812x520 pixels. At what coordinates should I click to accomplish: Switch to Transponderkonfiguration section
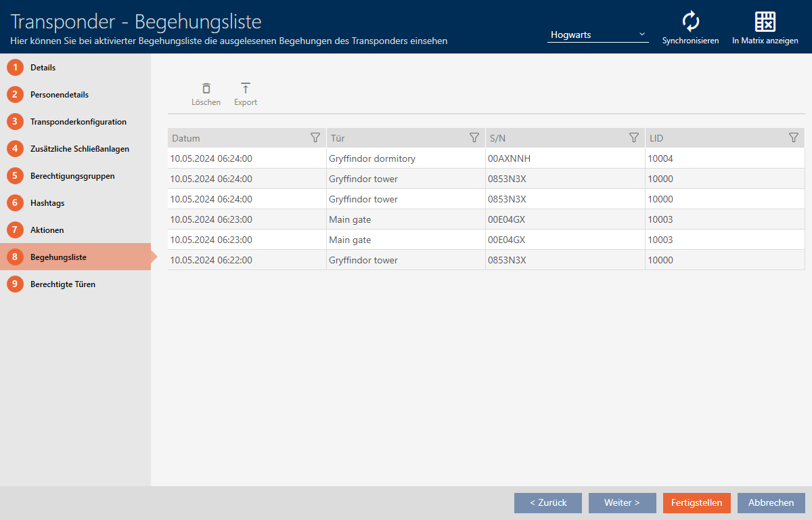pyautogui.click(x=78, y=122)
